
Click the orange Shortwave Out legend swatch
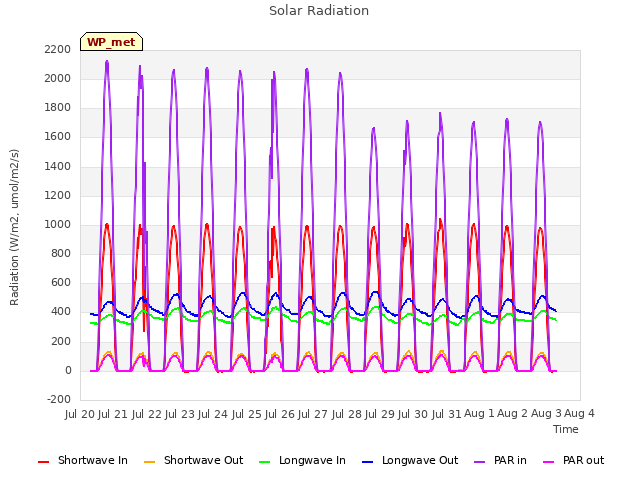149,462
